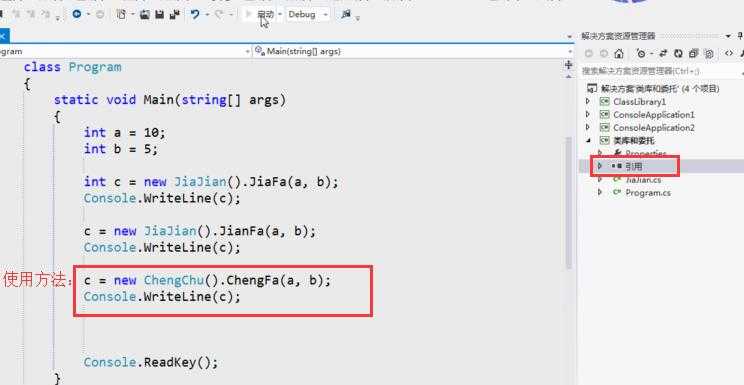Image resolution: width=744 pixels, height=385 pixels.
Task: Click the Navigate Backward toolbar icon
Action: (76, 15)
